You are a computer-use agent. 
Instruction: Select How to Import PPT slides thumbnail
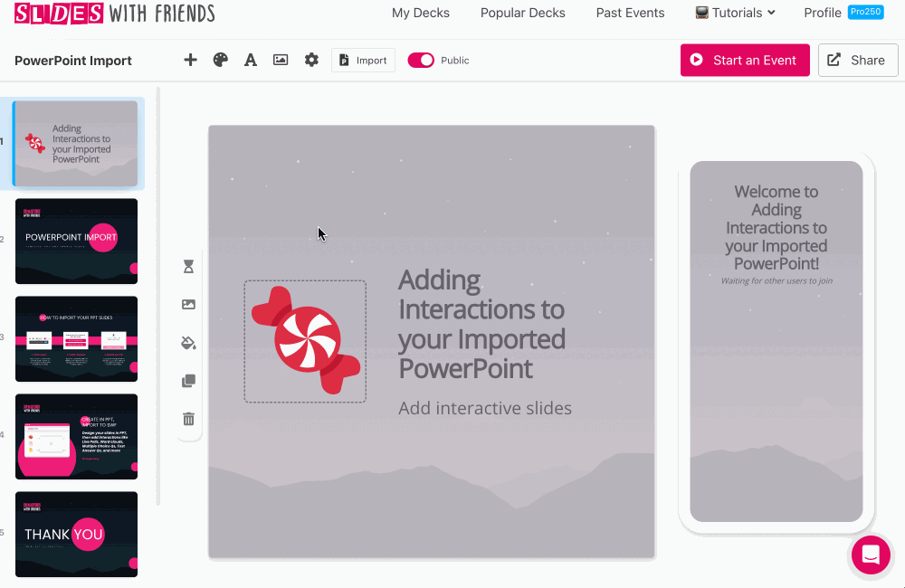(76, 338)
